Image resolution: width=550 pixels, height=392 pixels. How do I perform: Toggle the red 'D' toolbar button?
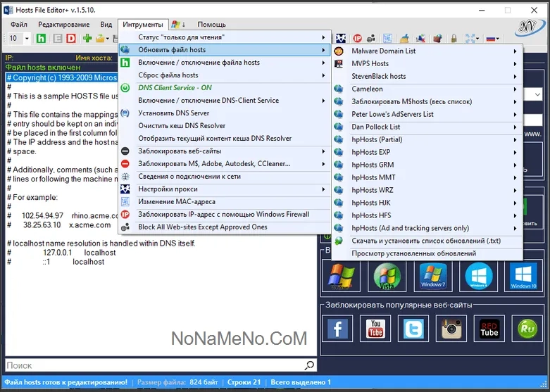(x=71, y=38)
